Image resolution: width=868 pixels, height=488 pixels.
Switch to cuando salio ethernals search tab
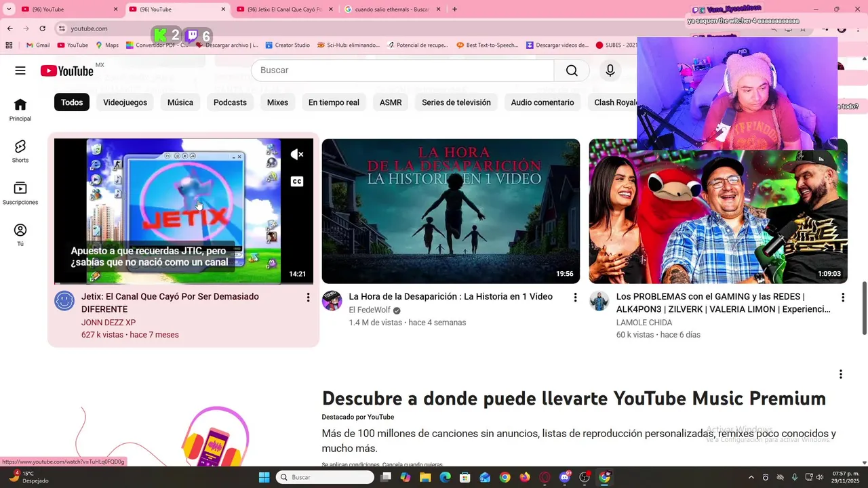point(392,9)
